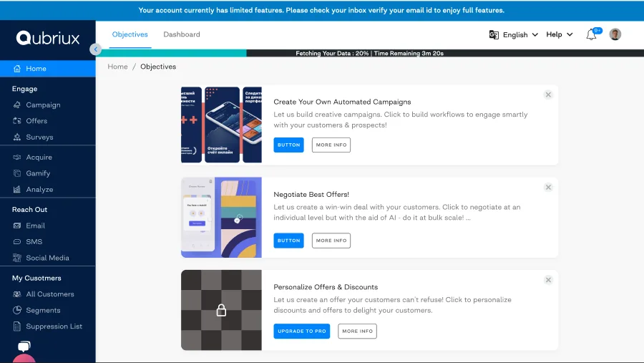This screenshot has height=363, width=644.
Task: Open the user profile avatar
Action: [x=615, y=34]
